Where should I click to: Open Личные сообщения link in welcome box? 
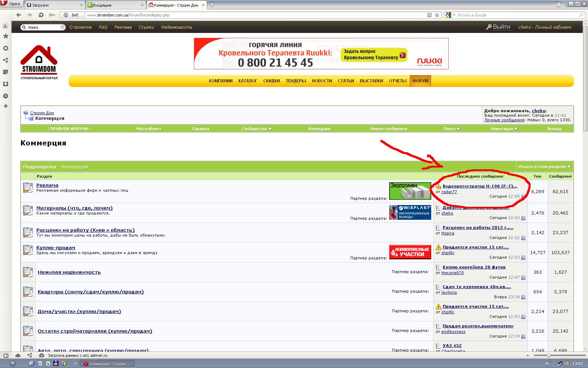coord(504,120)
